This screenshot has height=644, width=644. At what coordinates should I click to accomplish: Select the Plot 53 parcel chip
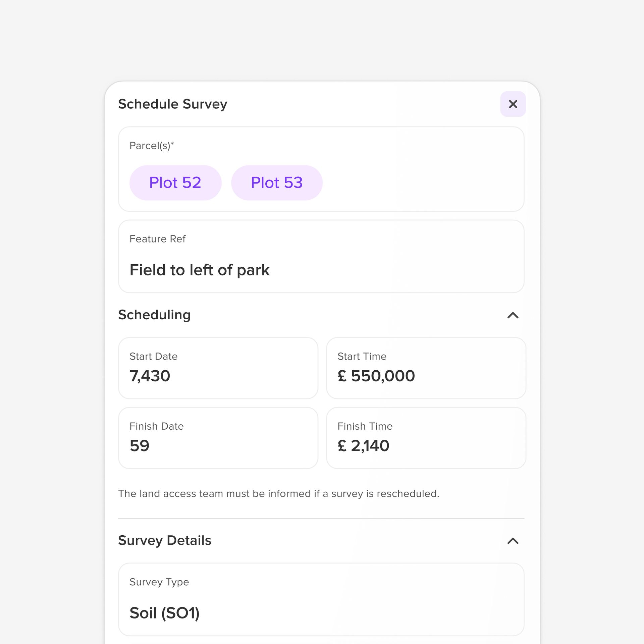click(277, 183)
